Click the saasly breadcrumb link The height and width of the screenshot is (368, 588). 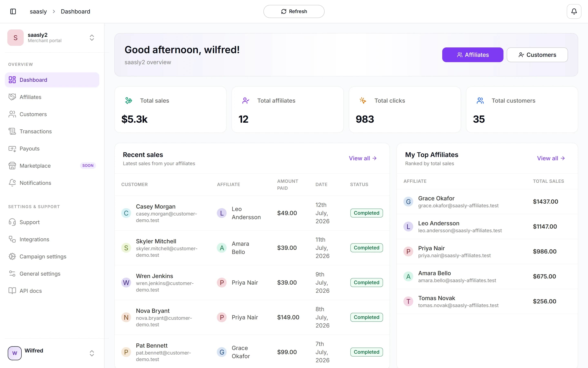38,11
